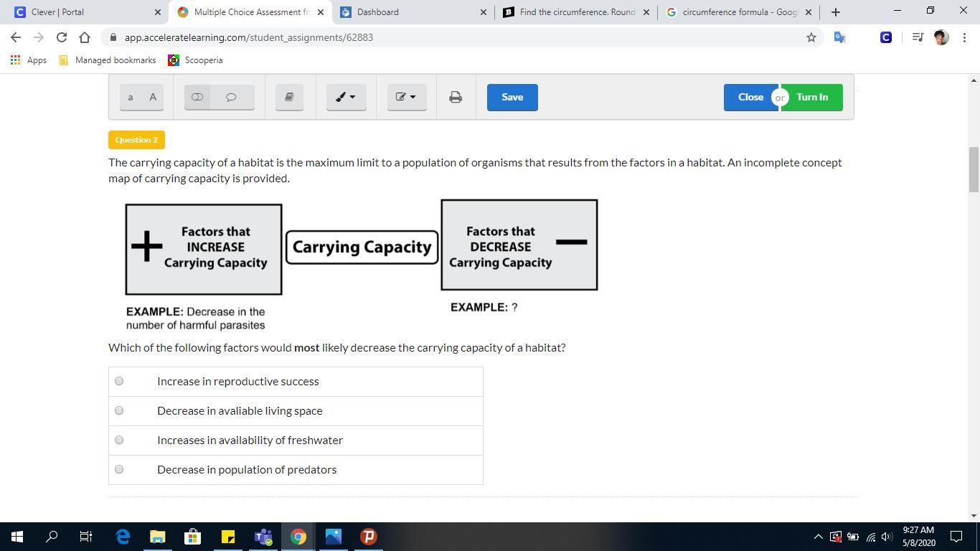This screenshot has width=980, height=551.
Task: Open the Apps bookmarks shortcut
Action: pos(29,60)
